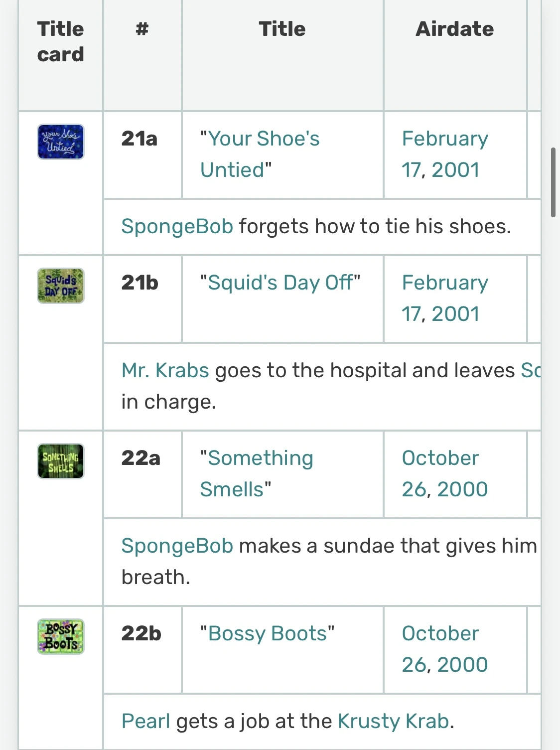Open the "Bossy Boots" episode title link

pos(267,633)
